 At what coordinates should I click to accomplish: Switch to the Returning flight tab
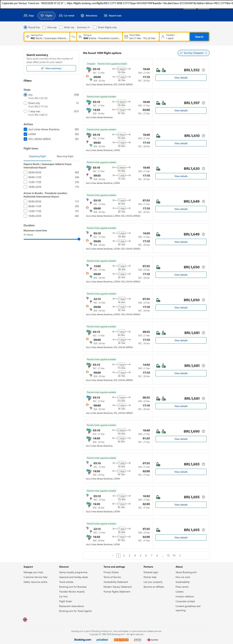pos(65,156)
